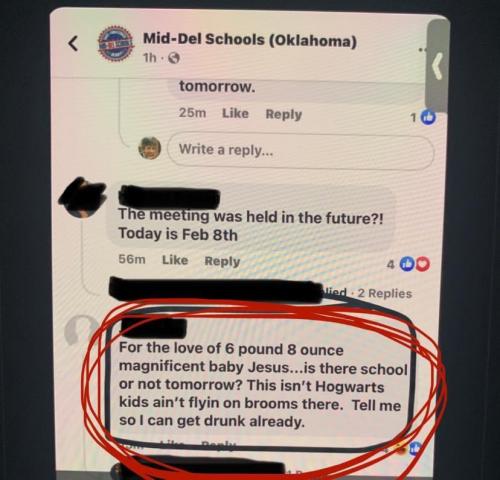500x480 pixels.
Task: View reactions on the Feb 8th comment
Action: pos(408,264)
